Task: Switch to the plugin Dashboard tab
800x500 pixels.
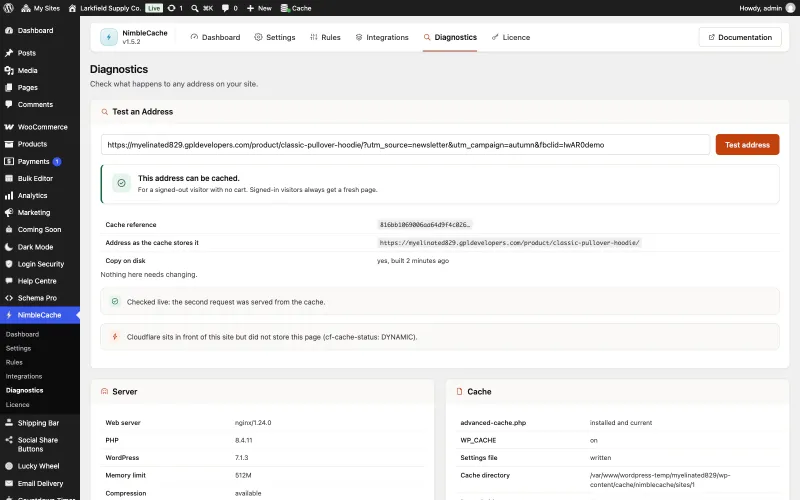Action: [215, 37]
